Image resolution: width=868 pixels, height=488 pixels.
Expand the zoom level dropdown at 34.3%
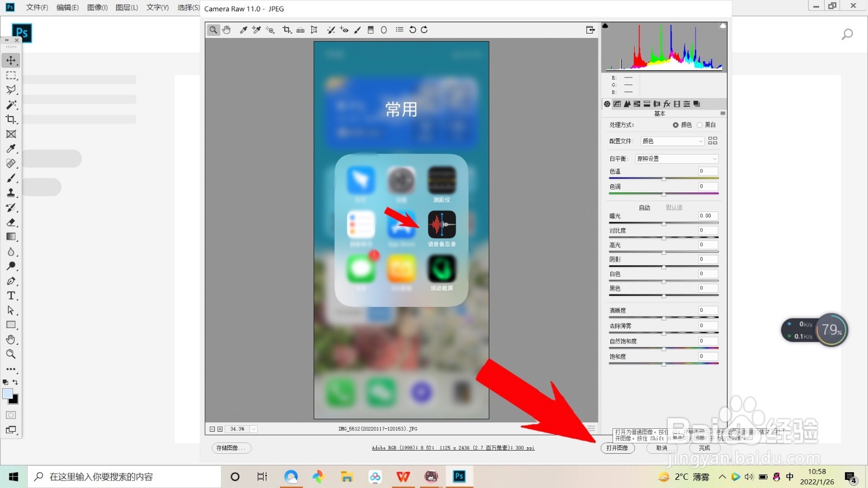coord(253,429)
